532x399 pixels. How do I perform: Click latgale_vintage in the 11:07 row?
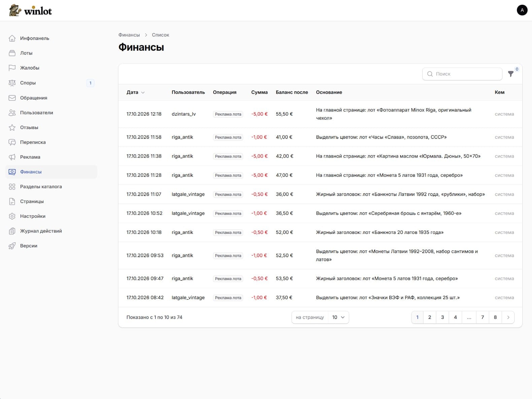click(x=188, y=194)
